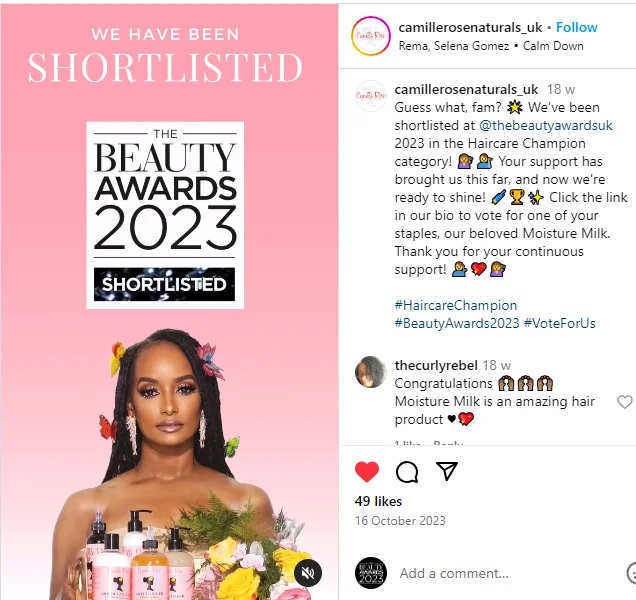Open comments with the speech bubble icon
636x600 pixels.
coord(407,472)
